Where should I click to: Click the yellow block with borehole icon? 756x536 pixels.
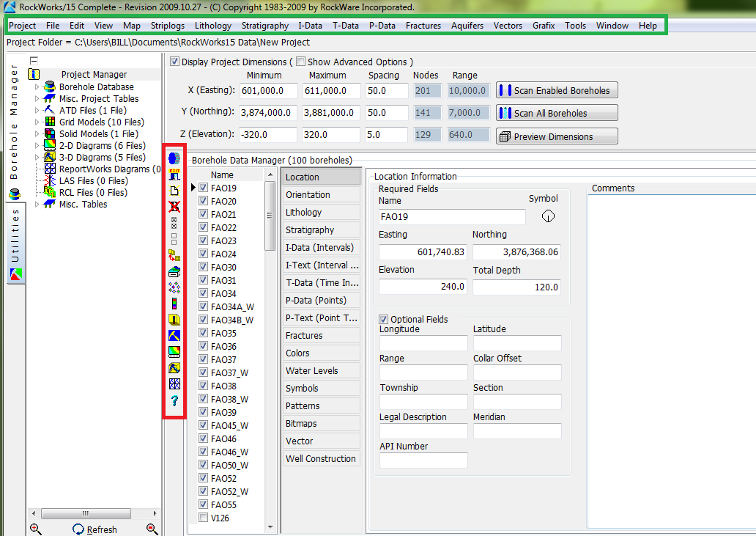coord(174,320)
